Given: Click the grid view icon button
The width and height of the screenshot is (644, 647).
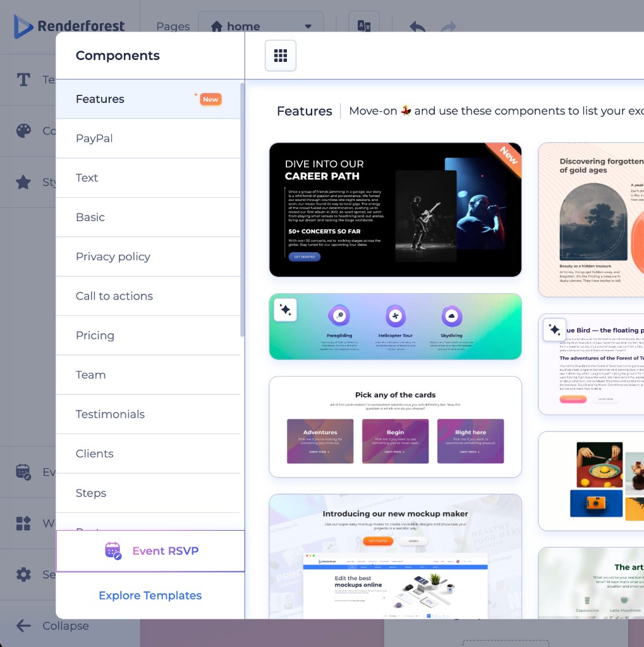Looking at the screenshot, I should coord(281,56).
